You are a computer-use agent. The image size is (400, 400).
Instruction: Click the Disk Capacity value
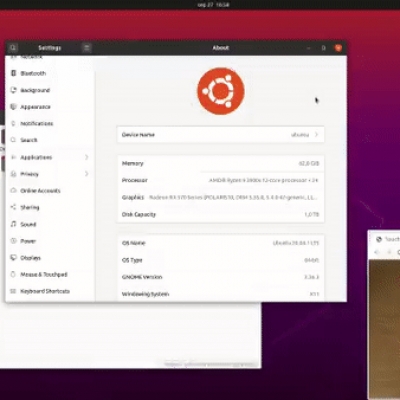pos(312,214)
